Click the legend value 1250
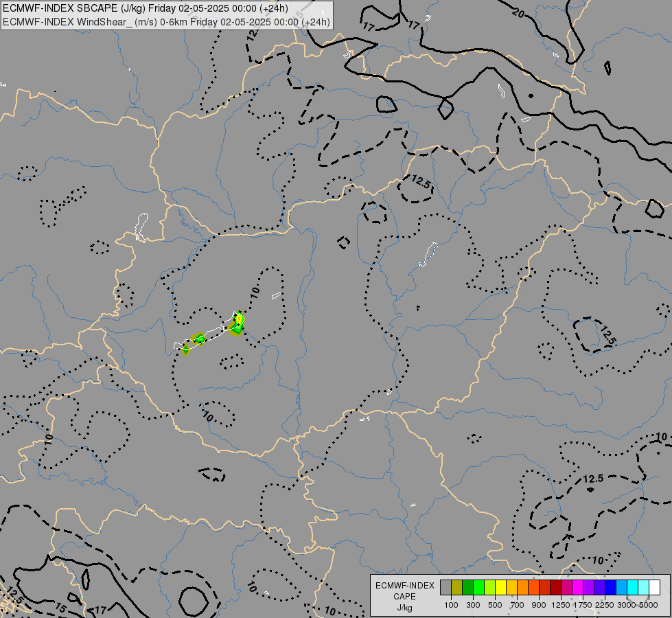 561,605
